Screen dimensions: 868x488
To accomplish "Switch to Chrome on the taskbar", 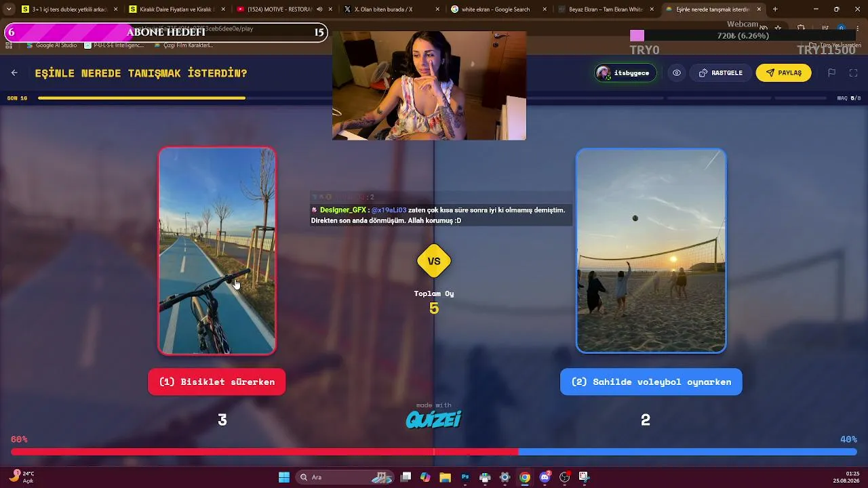I will [525, 477].
